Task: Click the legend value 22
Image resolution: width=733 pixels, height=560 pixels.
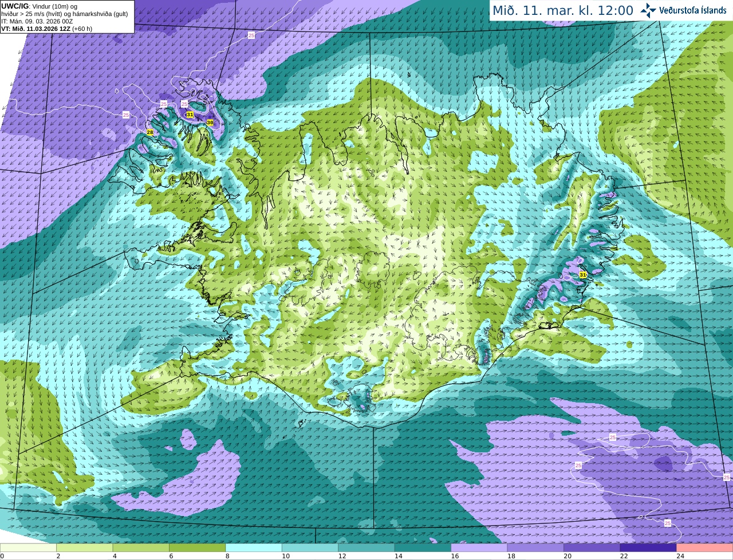Action: (624, 556)
